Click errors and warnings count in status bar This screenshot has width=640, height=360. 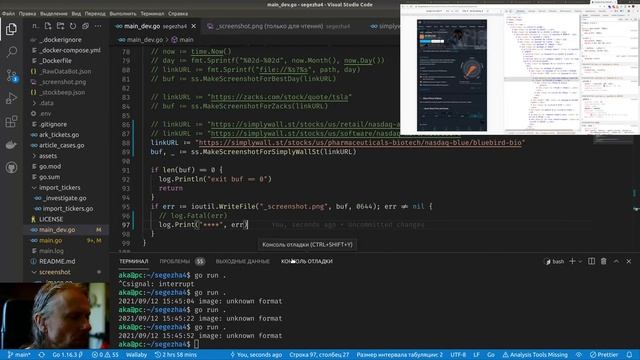[x=105, y=355]
